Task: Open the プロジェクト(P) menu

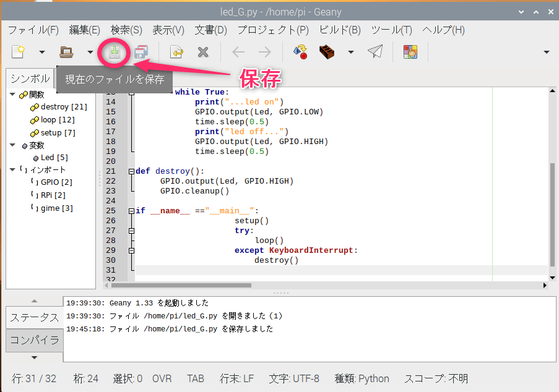Action: 273,30
